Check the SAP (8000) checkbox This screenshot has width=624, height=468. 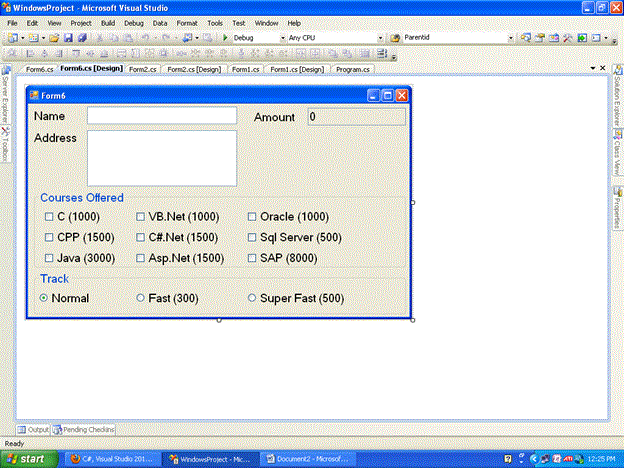(x=252, y=258)
